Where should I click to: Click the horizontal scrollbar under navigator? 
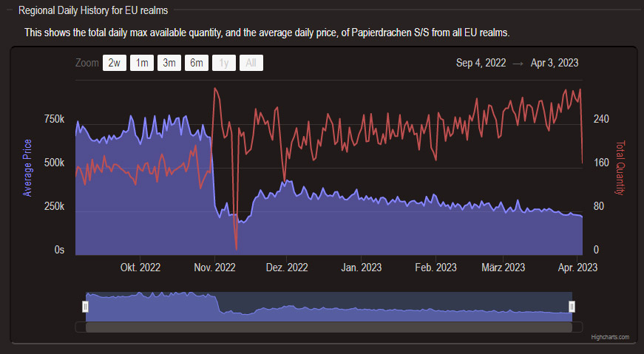tap(329, 327)
